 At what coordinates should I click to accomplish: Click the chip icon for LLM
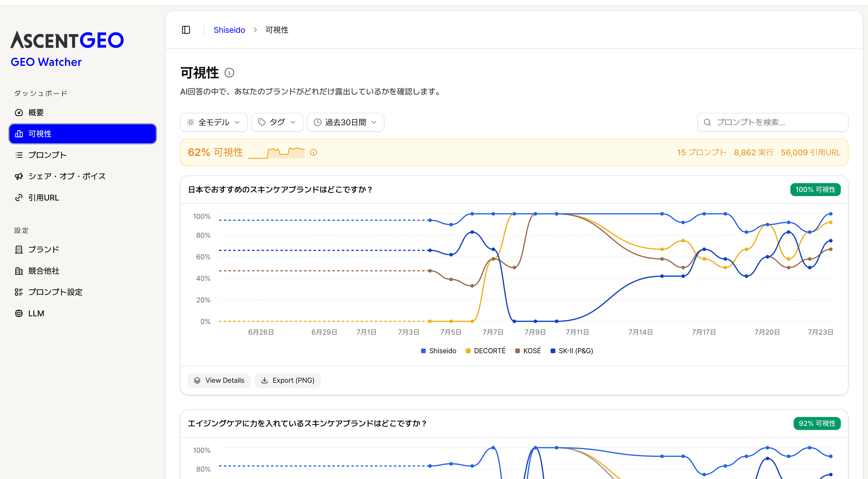(19, 314)
